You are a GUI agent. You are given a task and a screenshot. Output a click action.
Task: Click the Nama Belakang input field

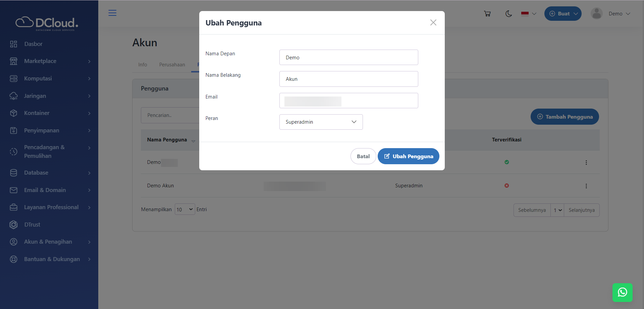pyautogui.click(x=348, y=79)
